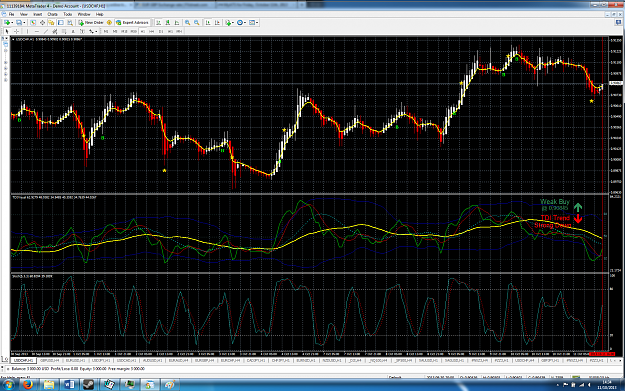625x391 pixels.
Task: Open the Insert menu
Action: coord(37,14)
